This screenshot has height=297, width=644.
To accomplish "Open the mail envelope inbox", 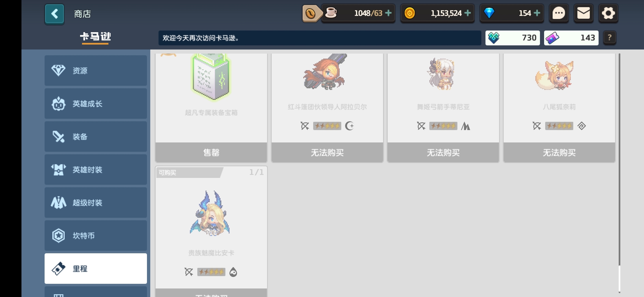I will (583, 13).
